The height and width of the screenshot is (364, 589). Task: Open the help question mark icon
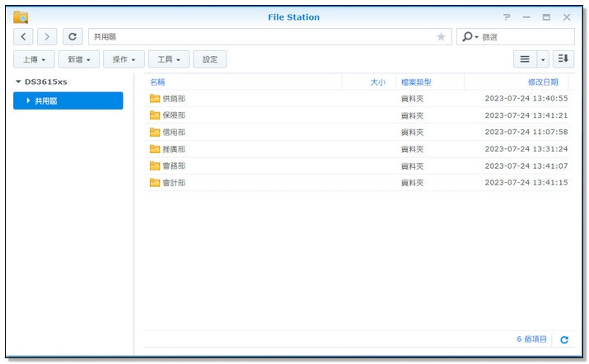point(507,17)
